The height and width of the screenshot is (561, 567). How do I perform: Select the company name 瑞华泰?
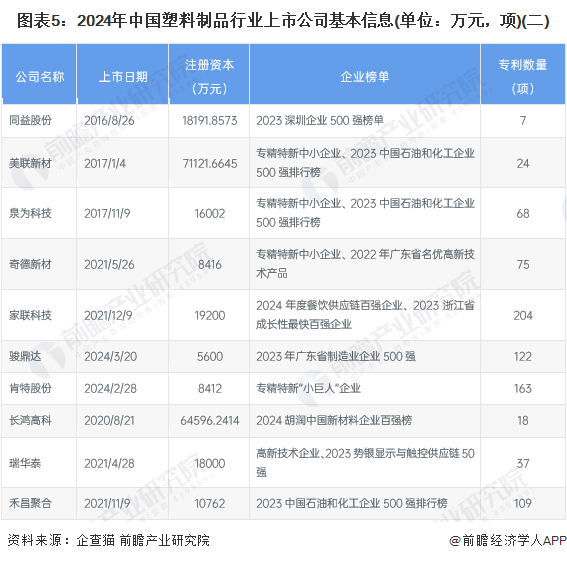point(25,463)
